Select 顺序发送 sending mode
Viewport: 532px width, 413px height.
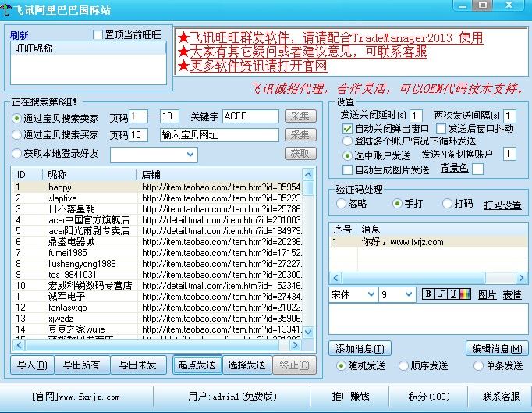click(403, 365)
